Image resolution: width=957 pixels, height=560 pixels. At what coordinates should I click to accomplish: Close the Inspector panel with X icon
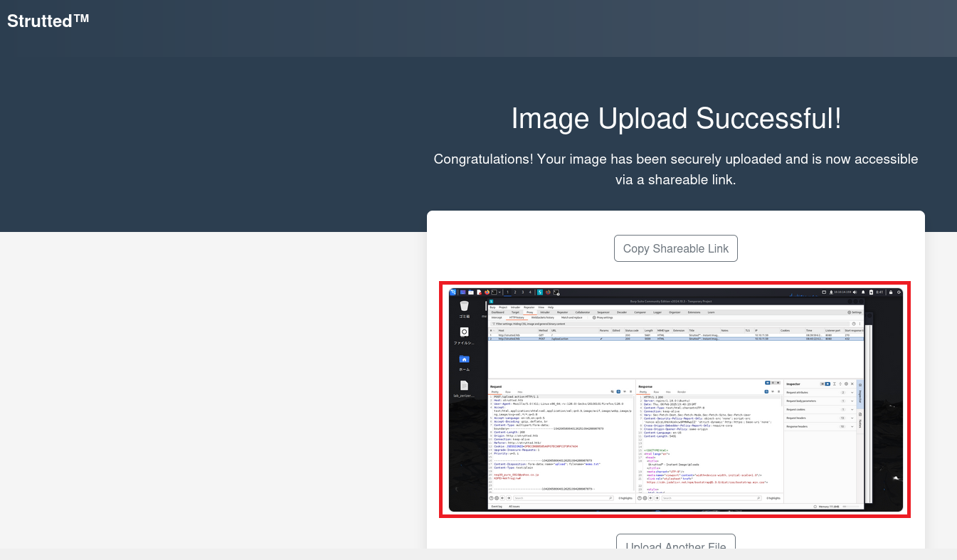click(852, 384)
